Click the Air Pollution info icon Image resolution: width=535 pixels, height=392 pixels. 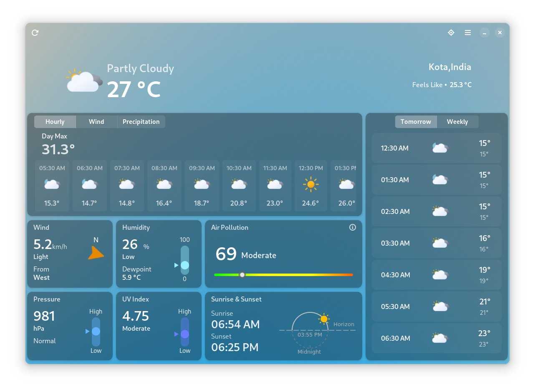pos(353,227)
